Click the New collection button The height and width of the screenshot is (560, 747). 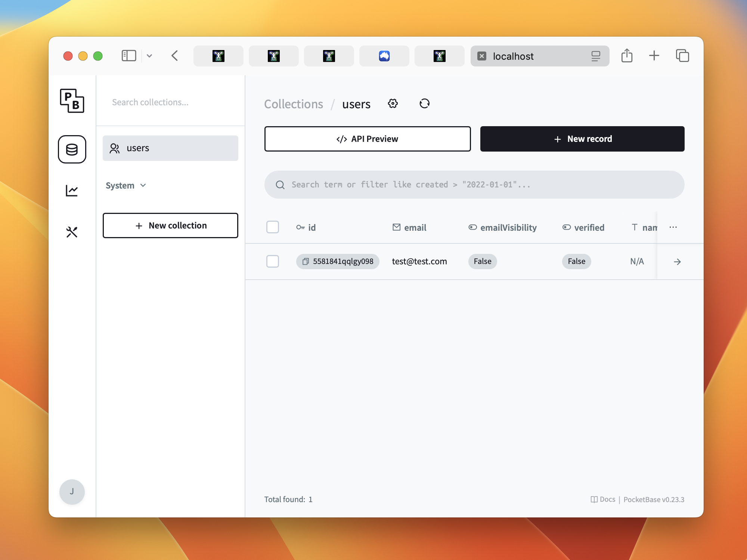click(170, 225)
